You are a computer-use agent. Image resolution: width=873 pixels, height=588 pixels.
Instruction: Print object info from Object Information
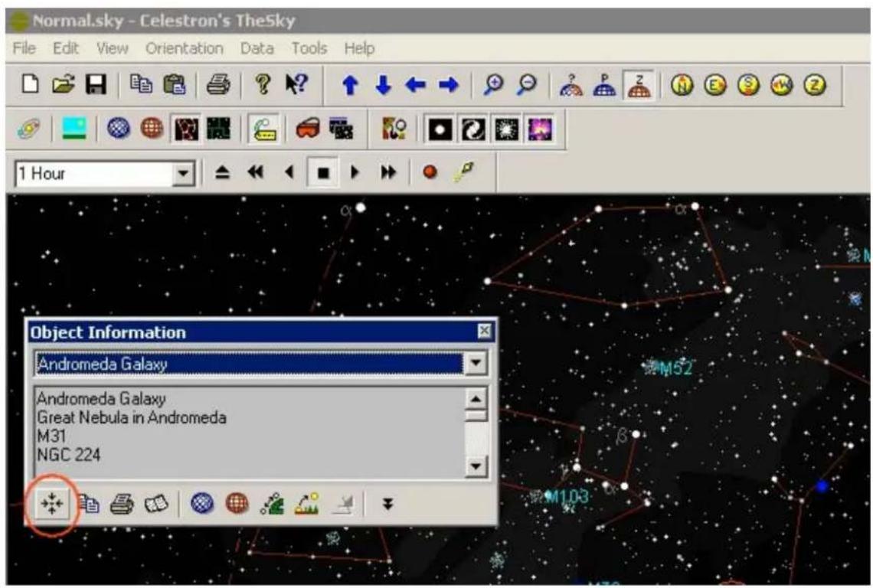click(x=121, y=504)
